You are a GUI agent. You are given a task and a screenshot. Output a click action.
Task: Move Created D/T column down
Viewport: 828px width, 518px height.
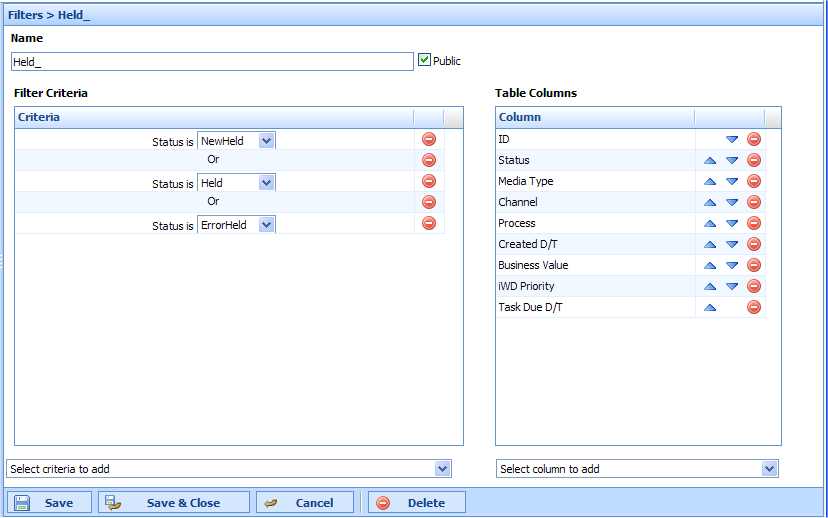(732, 244)
